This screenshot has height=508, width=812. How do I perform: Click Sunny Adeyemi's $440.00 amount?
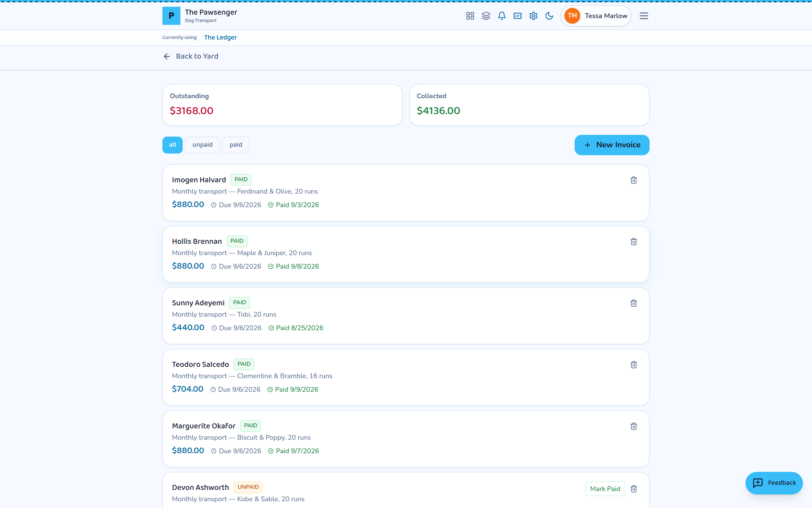188,328
